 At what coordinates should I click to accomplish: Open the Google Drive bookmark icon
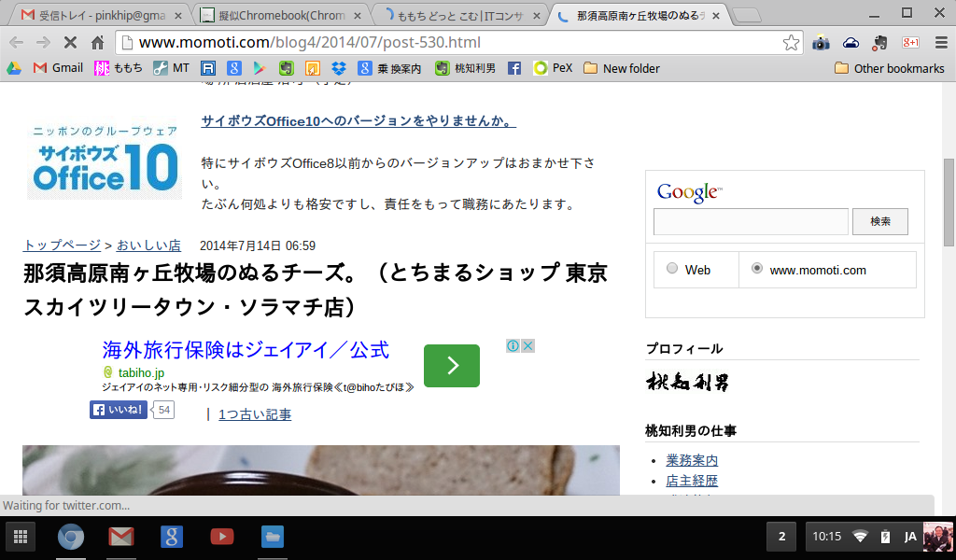click(x=13, y=68)
